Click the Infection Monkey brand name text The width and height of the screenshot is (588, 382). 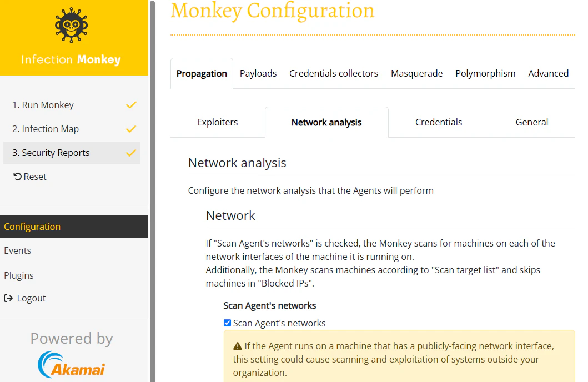(x=71, y=59)
